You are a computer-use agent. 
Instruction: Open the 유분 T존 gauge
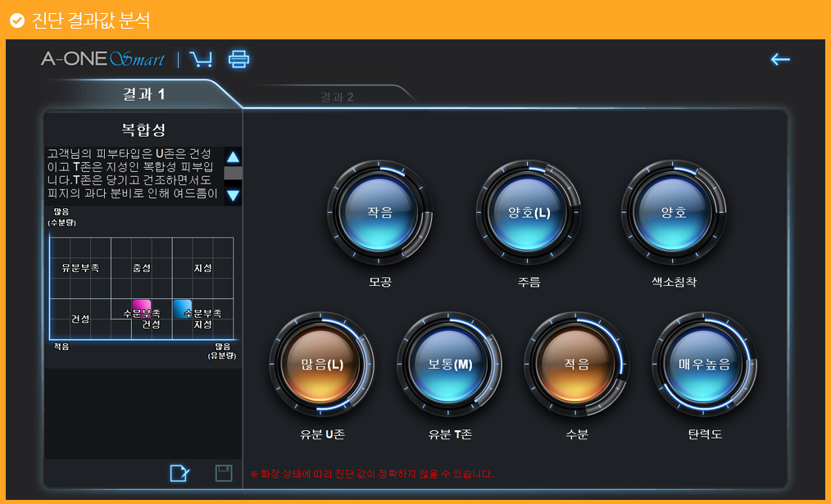(x=450, y=365)
